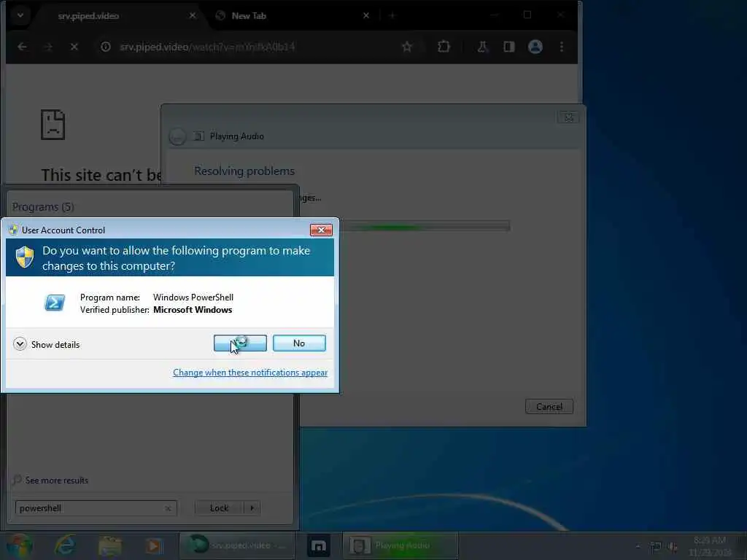Open the browser extensions puzzle icon
The height and width of the screenshot is (560, 747).
(x=444, y=47)
